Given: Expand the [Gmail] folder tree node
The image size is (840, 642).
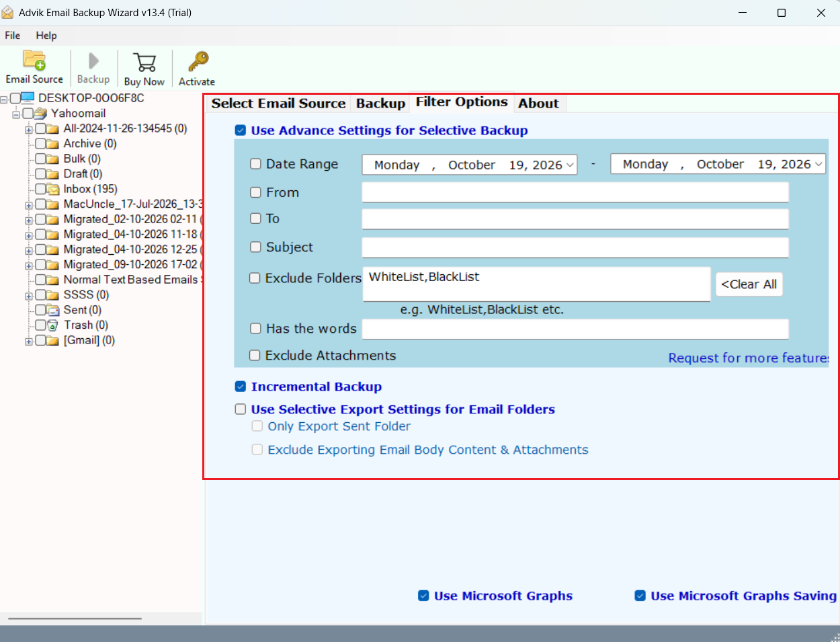Looking at the screenshot, I should [x=29, y=342].
